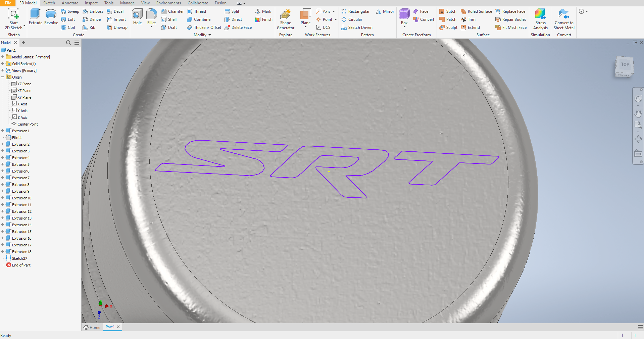Image resolution: width=644 pixels, height=339 pixels.
Task: Choose the Sweep tool
Action: [70, 11]
